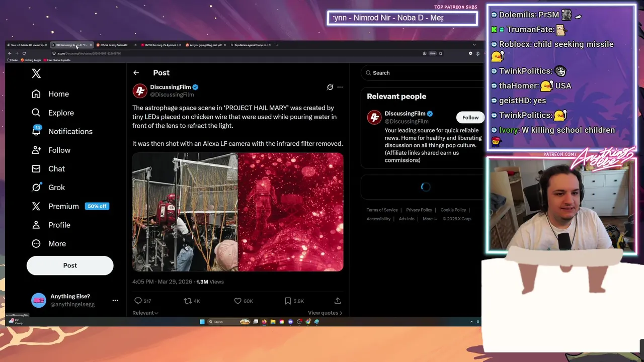Open Task View on the taskbar
The image size is (644, 362).
pos(256,322)
